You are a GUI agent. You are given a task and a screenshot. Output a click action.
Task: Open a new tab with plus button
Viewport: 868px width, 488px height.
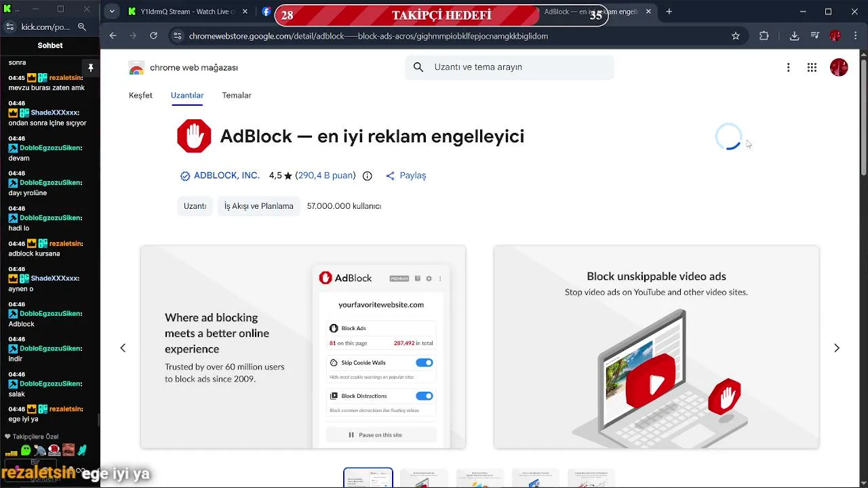point(669,12)
